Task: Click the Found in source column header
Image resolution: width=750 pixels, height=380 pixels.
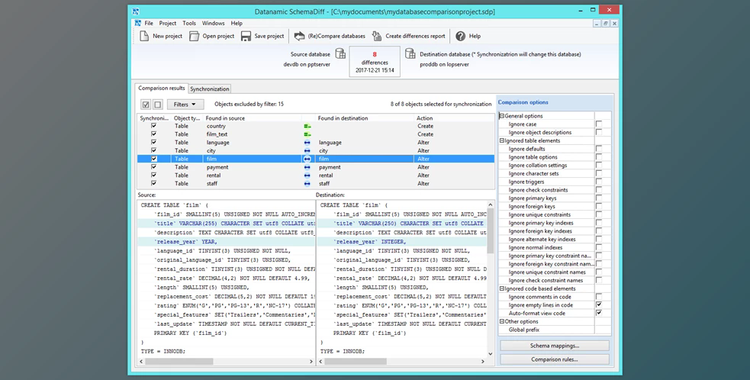Action: [x=252, y=118]
